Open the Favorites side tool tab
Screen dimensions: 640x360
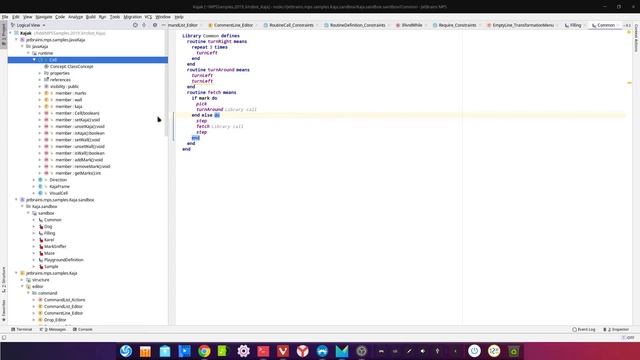(x=4, y=310)
